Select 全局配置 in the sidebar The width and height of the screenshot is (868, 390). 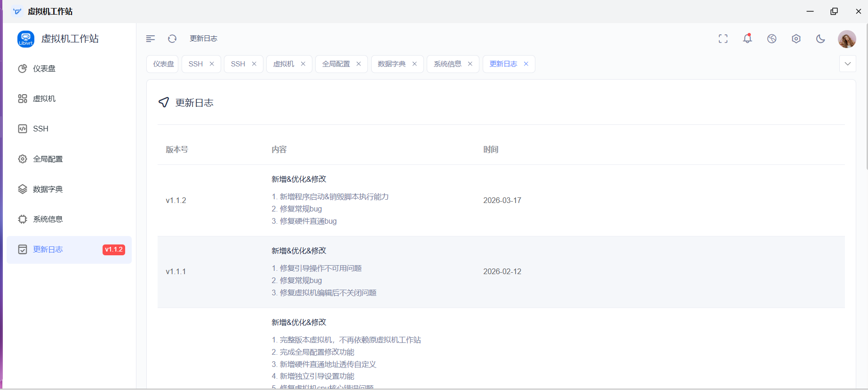coord(48,159)
